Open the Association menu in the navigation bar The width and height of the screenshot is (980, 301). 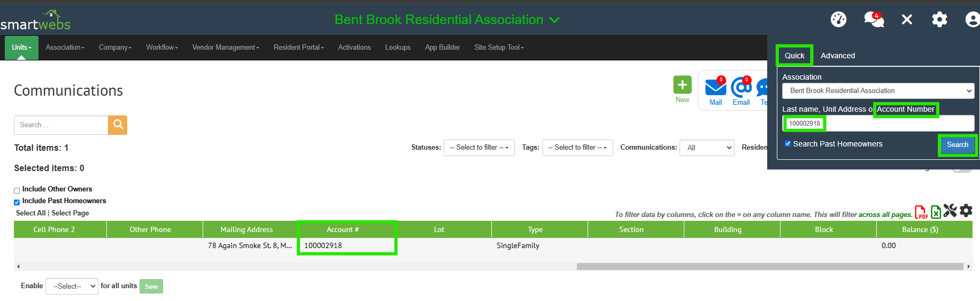65,48
